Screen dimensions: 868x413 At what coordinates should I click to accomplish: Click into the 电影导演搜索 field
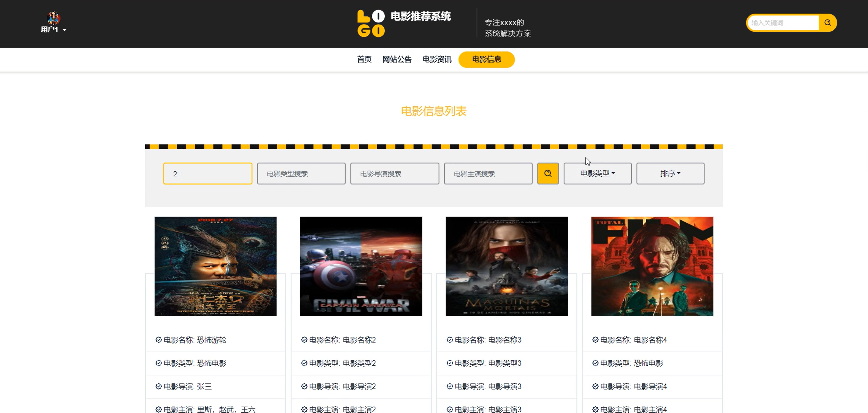coord(395,174)
